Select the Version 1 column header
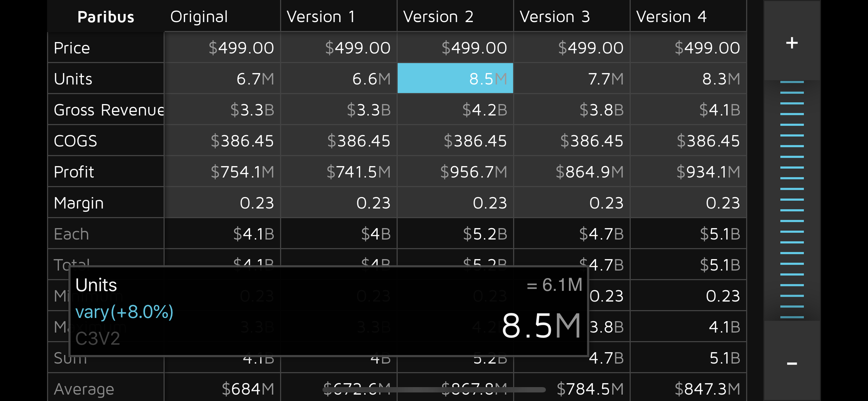 click(339, 16)
